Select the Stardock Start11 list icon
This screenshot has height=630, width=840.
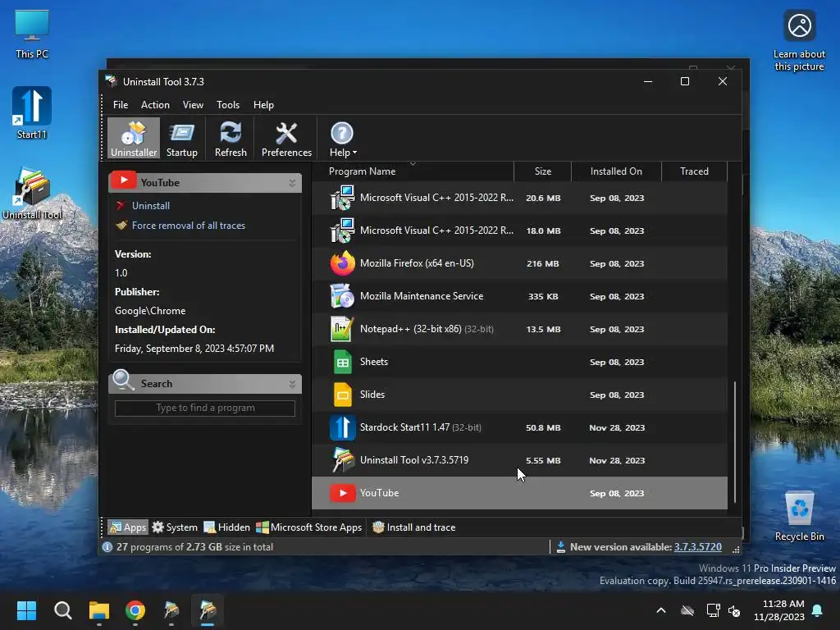point(342,427)
